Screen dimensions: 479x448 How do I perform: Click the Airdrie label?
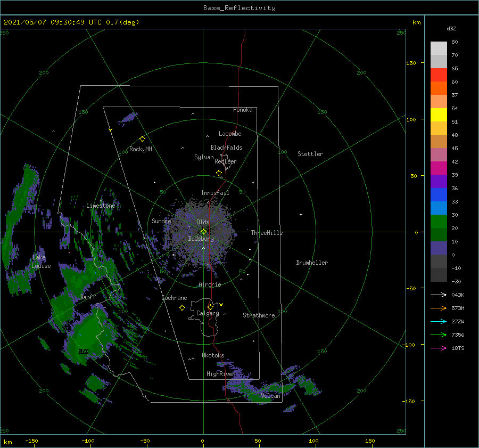210,284
